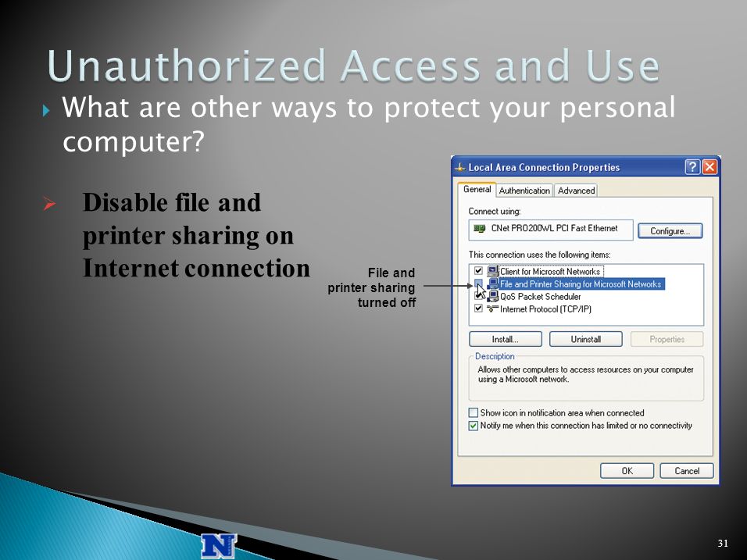The width and height of the screenshot is (747, 560).
Task: Click the Client for Microsoft Networks icon
Action: [x=492, y=272]
